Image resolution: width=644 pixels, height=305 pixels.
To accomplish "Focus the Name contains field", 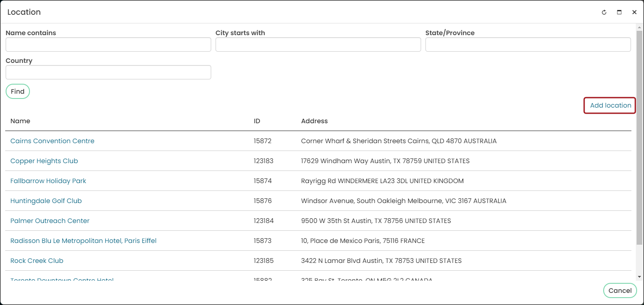I will click(108, 45).
